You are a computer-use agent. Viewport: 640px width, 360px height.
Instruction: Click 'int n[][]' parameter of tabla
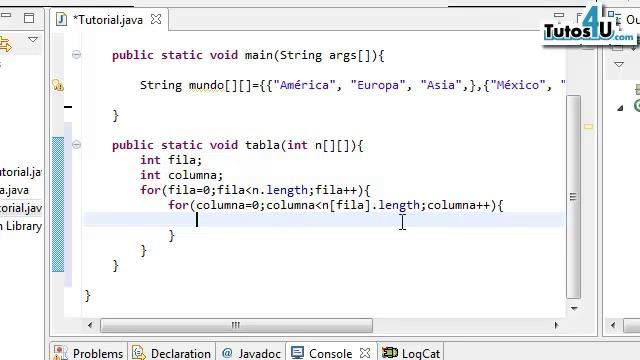coord(318,145)
